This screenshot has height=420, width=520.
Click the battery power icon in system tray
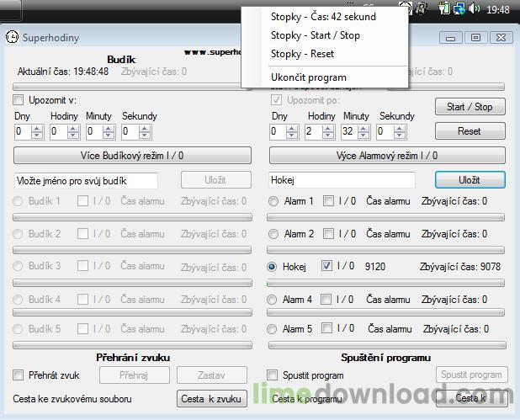pos(443,9)
